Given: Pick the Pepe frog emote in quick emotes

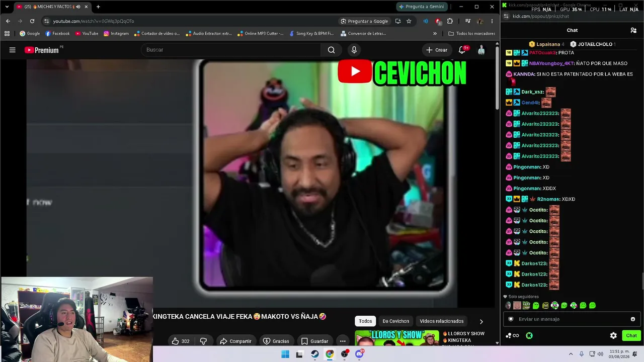Looking at the screenshot, I should (526, 305).
